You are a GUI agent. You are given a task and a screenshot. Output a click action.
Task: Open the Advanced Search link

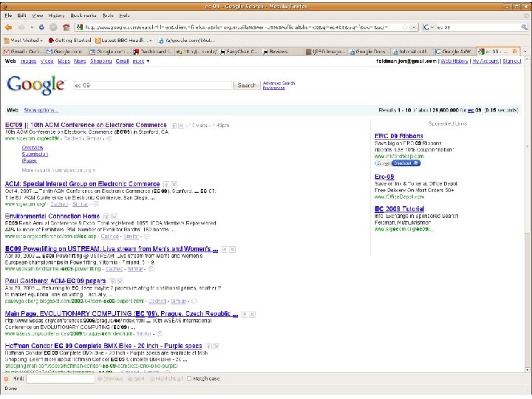click(x=279, y=83)
